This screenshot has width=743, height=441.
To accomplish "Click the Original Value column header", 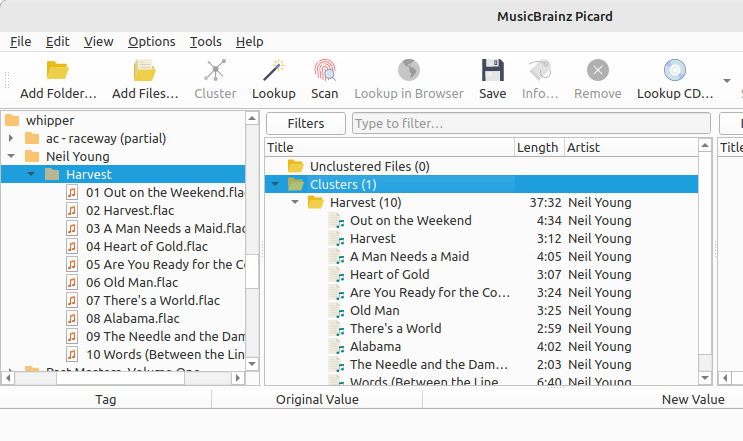I will [317, 399].
